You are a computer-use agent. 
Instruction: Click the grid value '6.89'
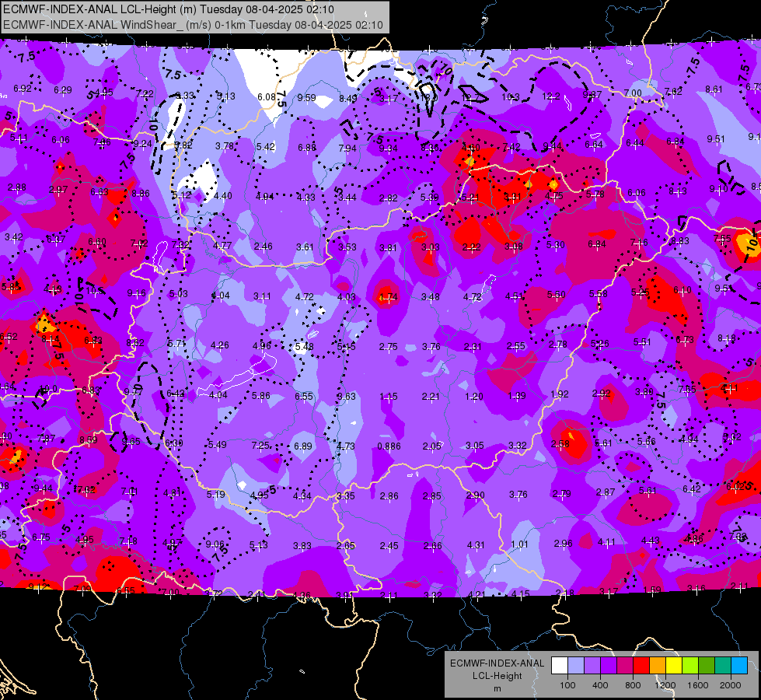point(303,446)
